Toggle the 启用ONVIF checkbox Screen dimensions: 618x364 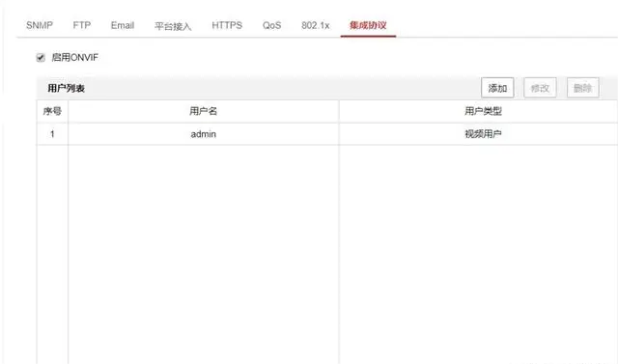[x=41, y=58]
